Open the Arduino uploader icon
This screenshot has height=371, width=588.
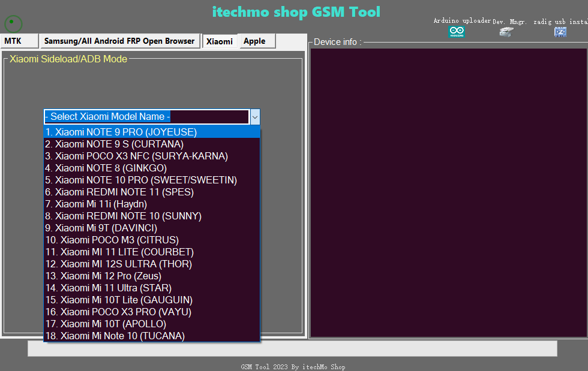[x=457, y=32]
